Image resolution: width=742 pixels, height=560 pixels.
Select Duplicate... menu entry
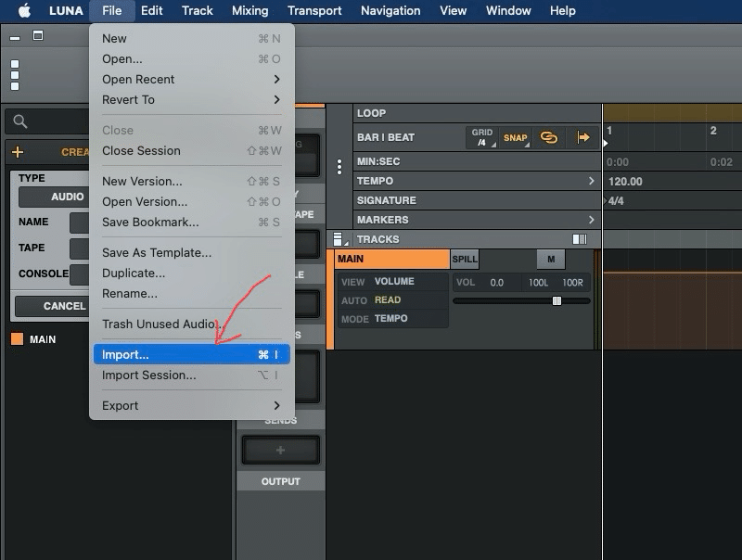(x=191, y=274)
